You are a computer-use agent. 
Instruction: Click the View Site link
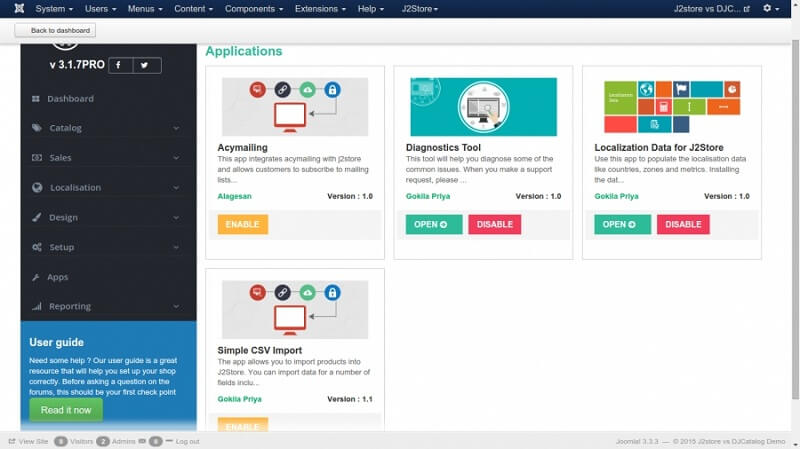pos(33,441)
